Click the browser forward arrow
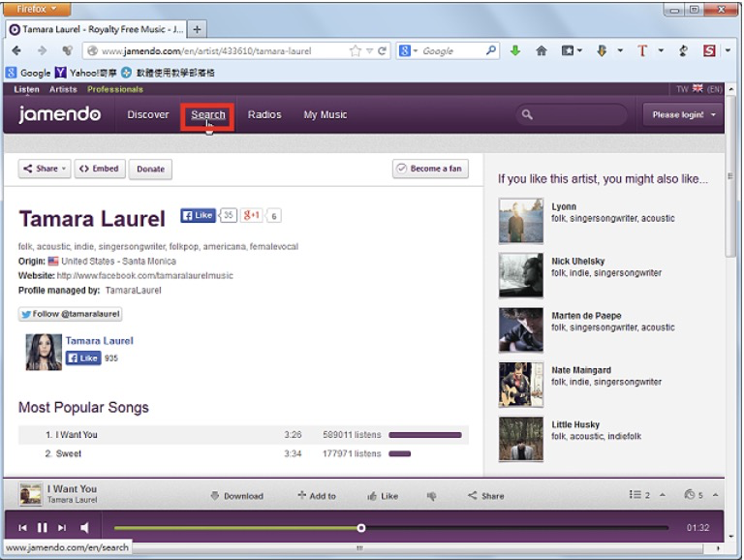This screenshot has height=560, width=744. (x=42, y=50)
